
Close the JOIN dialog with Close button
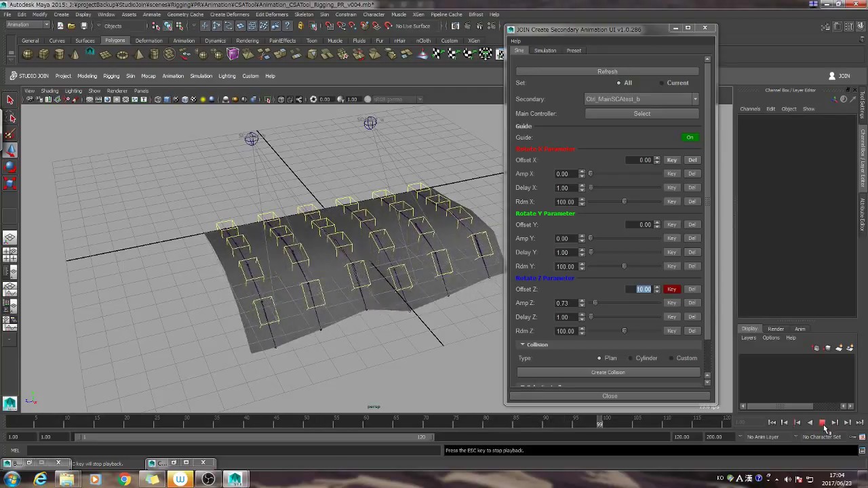point(610,396)
